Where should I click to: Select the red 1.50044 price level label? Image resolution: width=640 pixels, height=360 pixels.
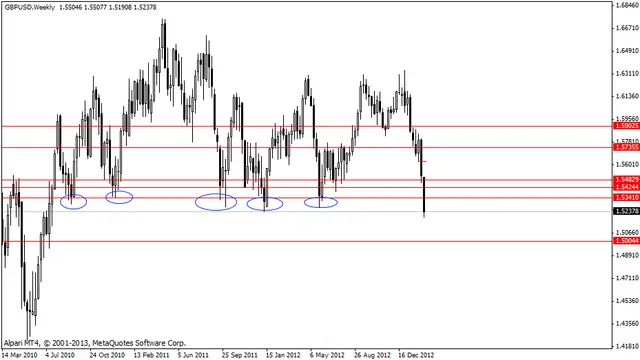click(627, 241)
